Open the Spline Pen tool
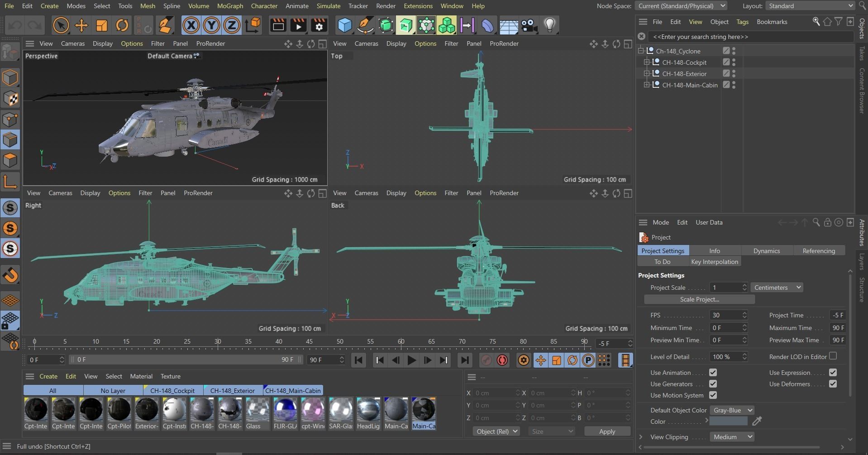 365,25
